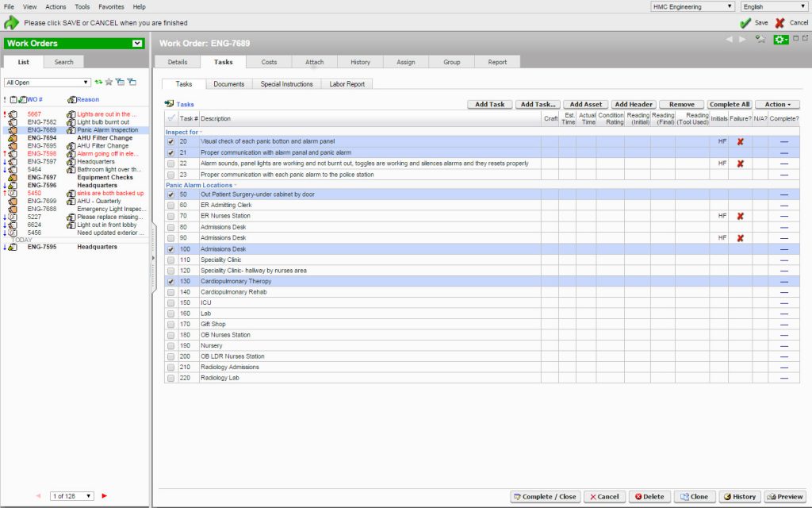Viewport: 812px width, 508px height.
Task: Collapse the Inspect for header group
Action: point(201,133)
